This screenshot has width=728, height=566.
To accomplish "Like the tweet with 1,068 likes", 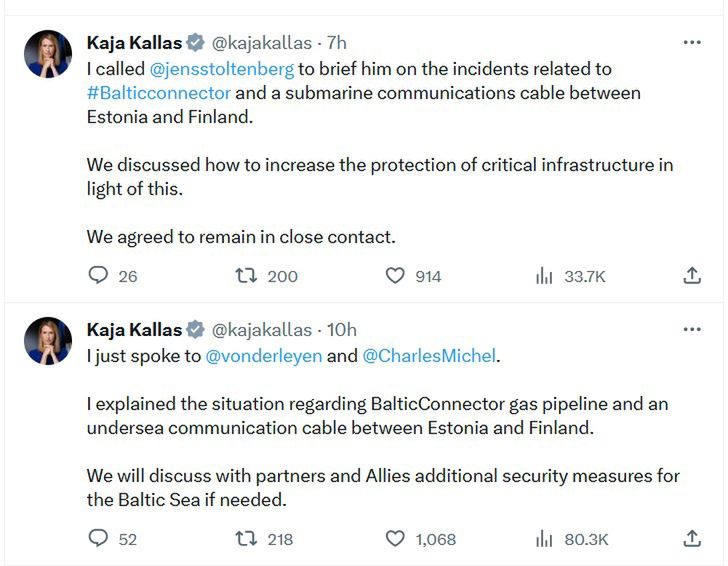I will coord(396,539).
